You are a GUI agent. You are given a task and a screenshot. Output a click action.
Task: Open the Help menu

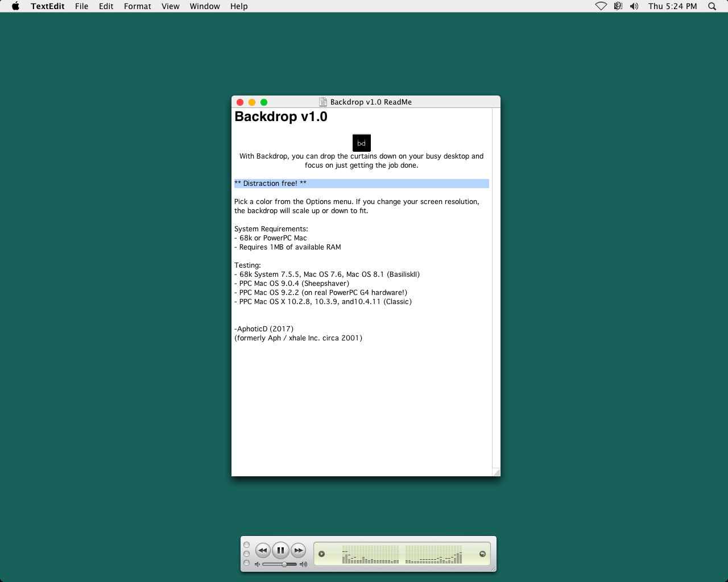tap(239, 6)
